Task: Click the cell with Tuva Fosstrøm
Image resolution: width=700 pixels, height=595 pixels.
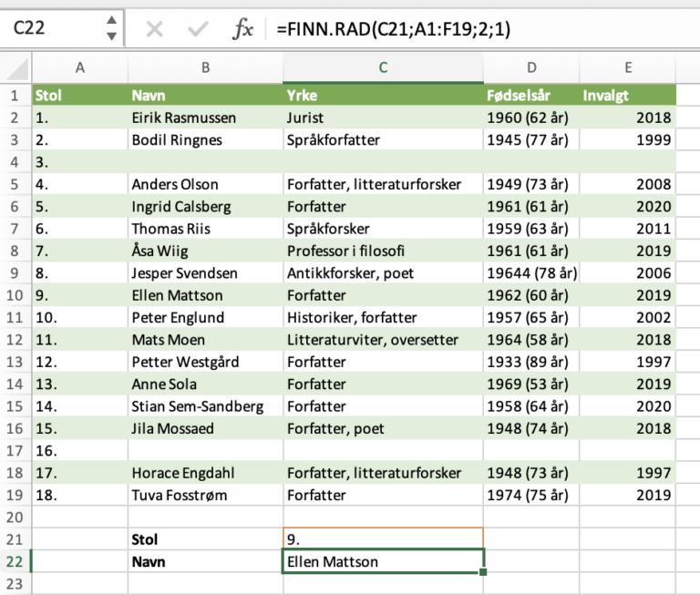Action: [x=205, y=496]
